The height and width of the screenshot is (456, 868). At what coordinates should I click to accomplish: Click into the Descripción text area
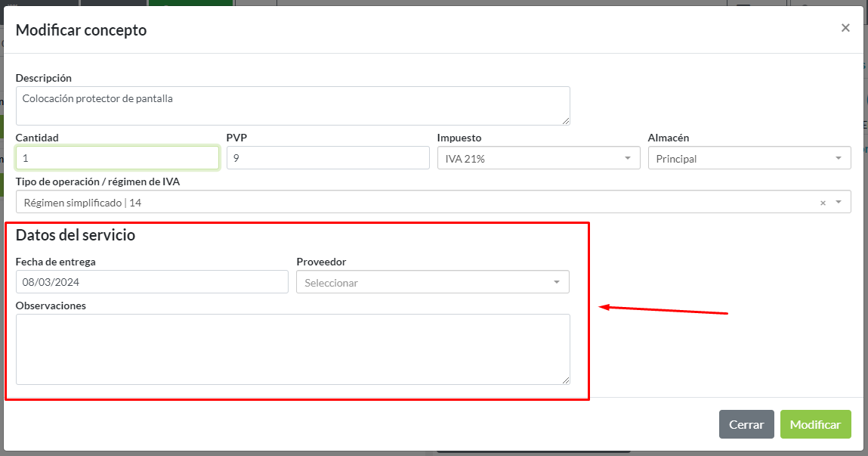pyautogui.click(x=292, y=105)
